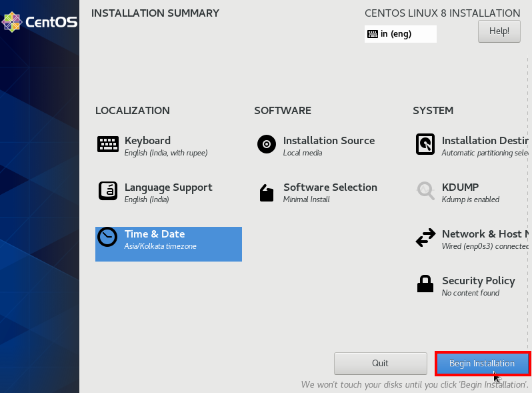Click the CentOS logo in the sidebar
The image size is (532, 393).
tap(39, 22)
